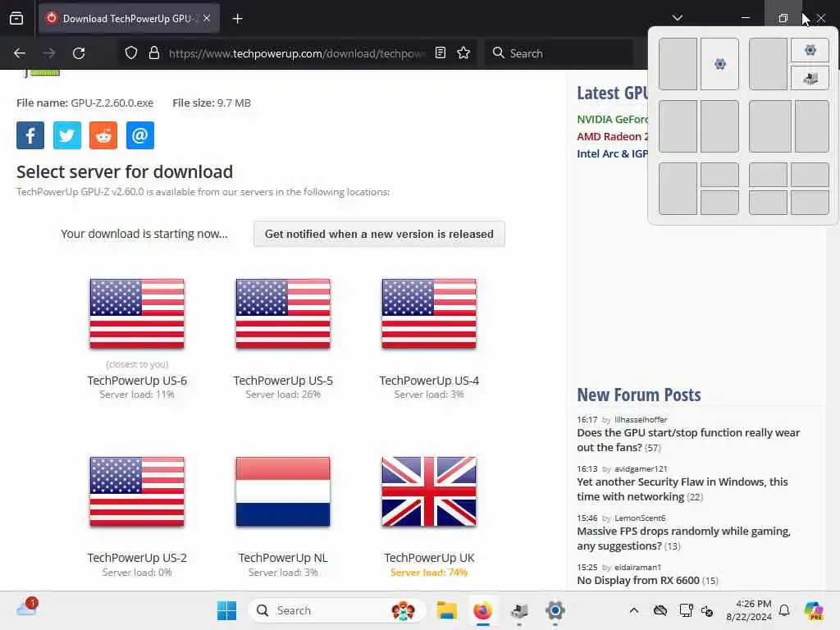
Task: Close the Download TechPowerUp GPU-Z tab
Action: (207, 18)
